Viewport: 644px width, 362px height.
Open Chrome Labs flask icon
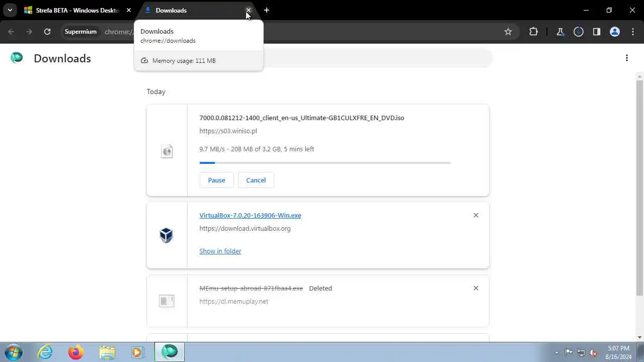pyautogui.click(x=560, y=32)
